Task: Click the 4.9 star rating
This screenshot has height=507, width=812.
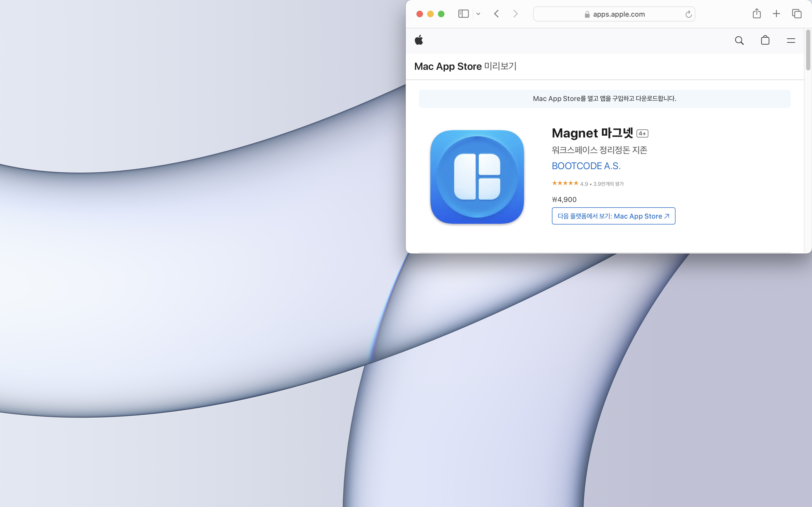Action: pos(588,183)
